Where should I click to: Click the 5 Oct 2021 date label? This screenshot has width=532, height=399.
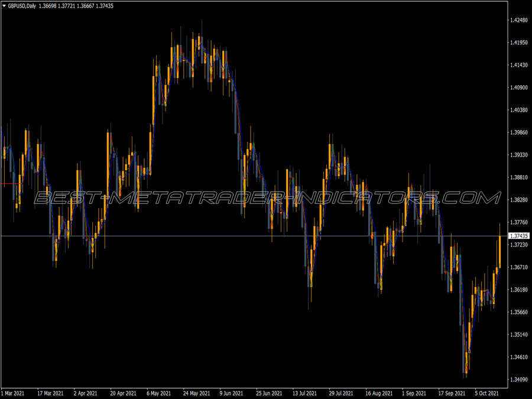pos(487,393)
